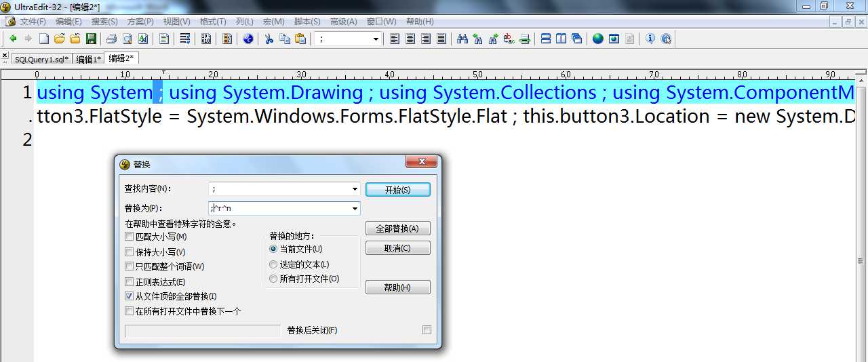Tick the 替换后关闭 checkbox
868x362 pixels.
click(427, 330)
